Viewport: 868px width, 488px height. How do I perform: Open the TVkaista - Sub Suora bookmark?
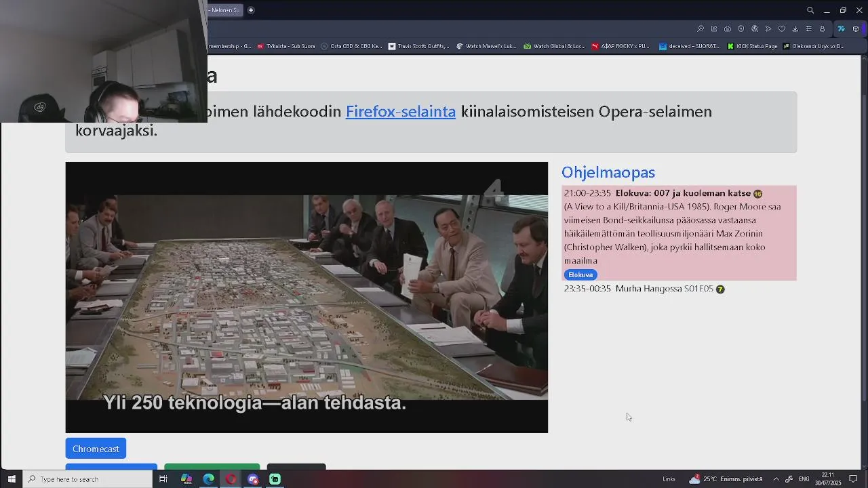tap(285, 46)
